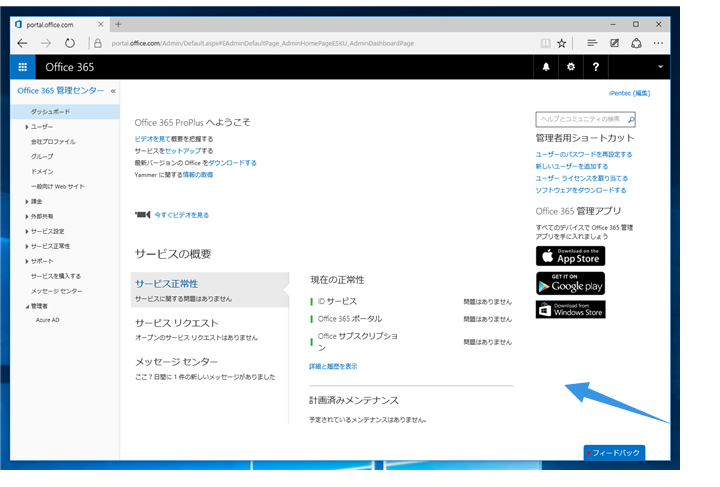Click the Edge share icon
The height and width of the screenshot is (487, 720).
636,43
